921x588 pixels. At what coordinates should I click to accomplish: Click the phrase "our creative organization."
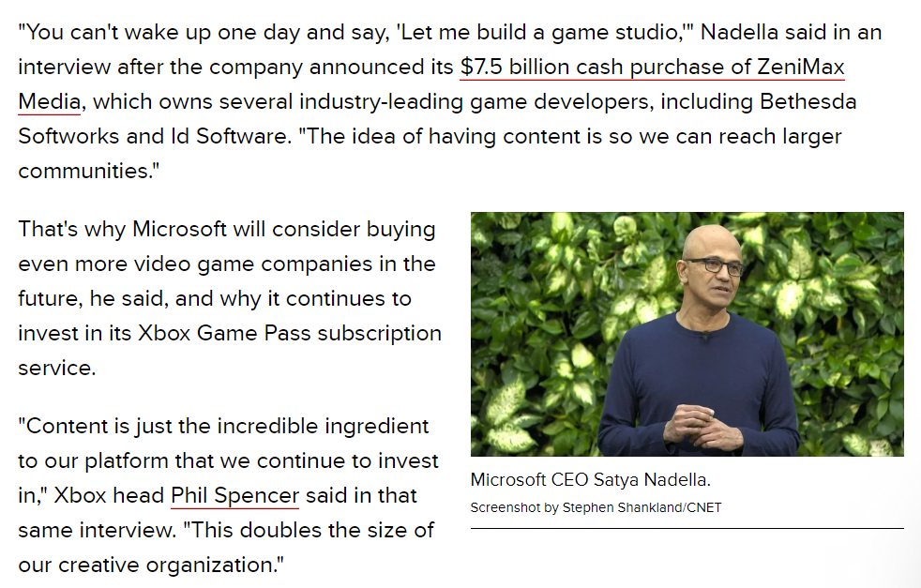tap(151, 565)
